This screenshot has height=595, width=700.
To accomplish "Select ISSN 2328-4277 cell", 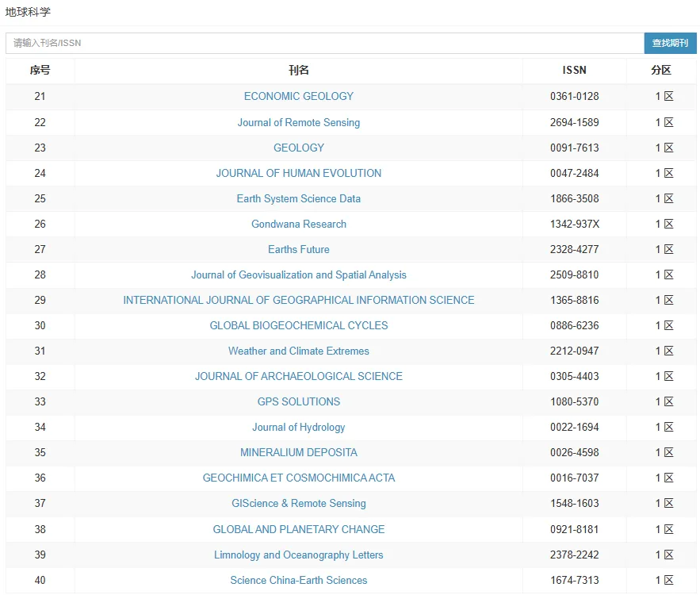I will (x=575, y=250).
